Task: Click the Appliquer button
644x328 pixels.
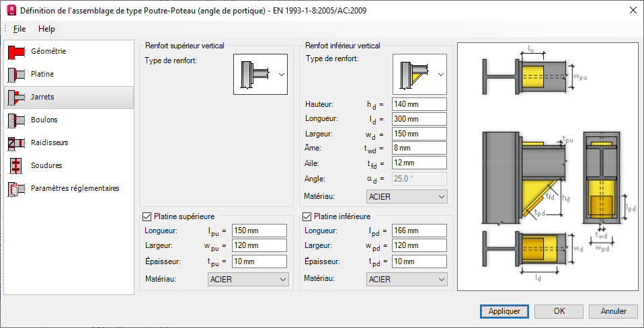Action: [504, 311]
